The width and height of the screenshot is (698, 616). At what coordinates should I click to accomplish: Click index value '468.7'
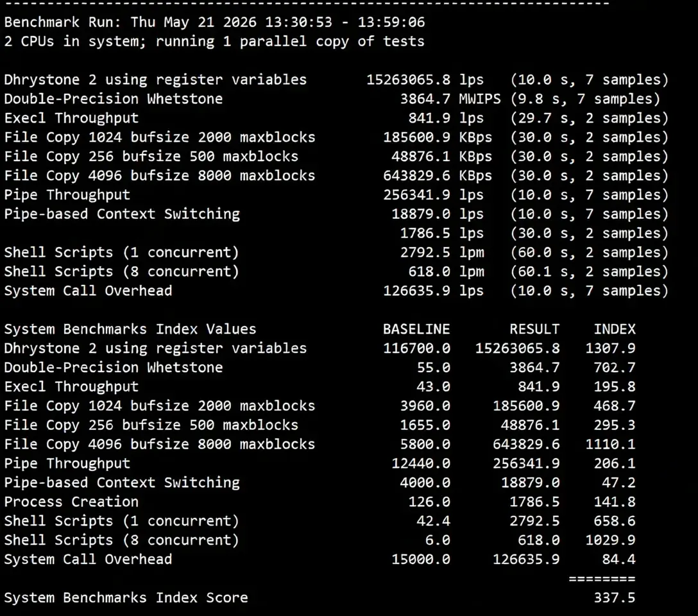click(x=615, y=405)
